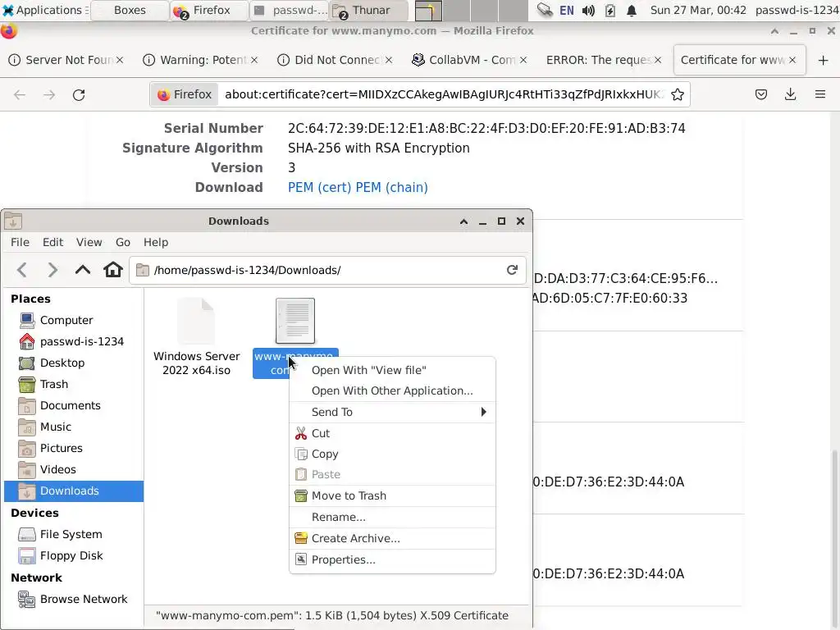Open the Firefox hamburger menu
The height and width of the screenshot is (630, 840).
[820, 95]
